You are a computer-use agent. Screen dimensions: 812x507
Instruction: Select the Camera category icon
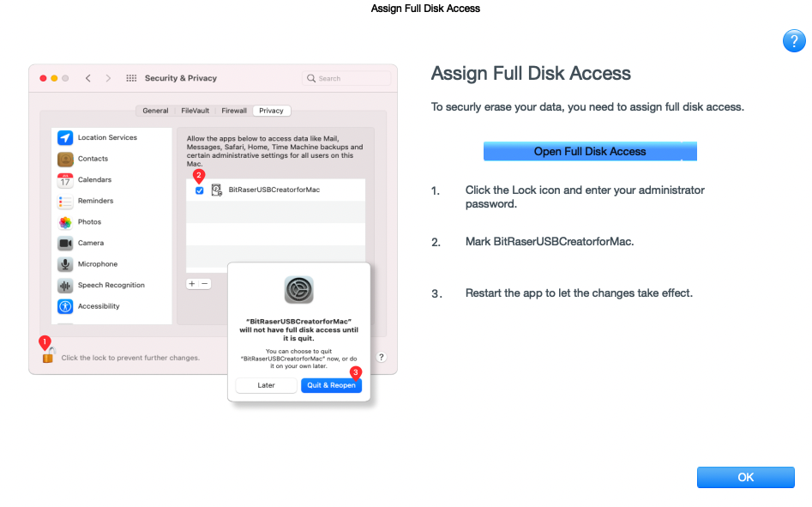tap(65, 244)
